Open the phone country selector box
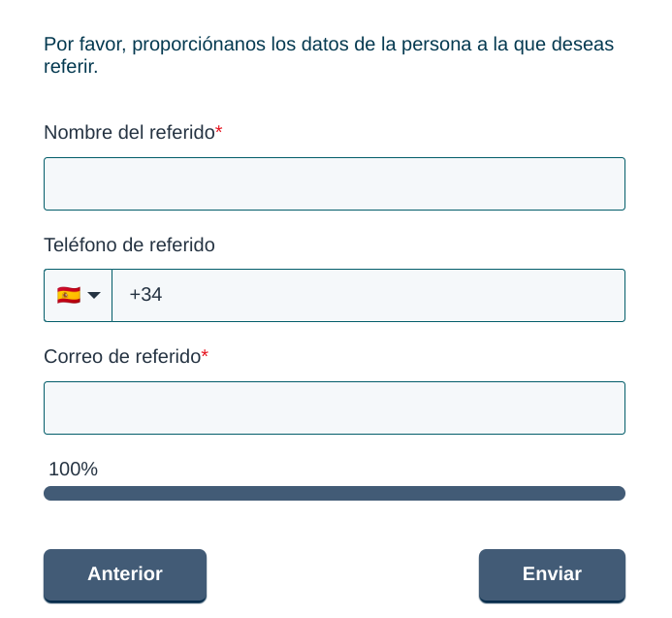This screenshot has height=618, width=672. pyautogui.click(x=79, y=295)
